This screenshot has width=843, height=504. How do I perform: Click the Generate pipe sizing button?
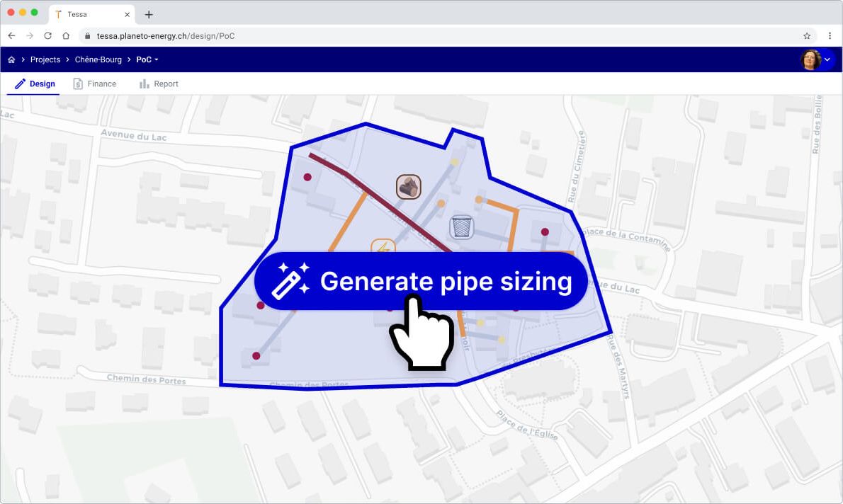[x=420, y=281]
